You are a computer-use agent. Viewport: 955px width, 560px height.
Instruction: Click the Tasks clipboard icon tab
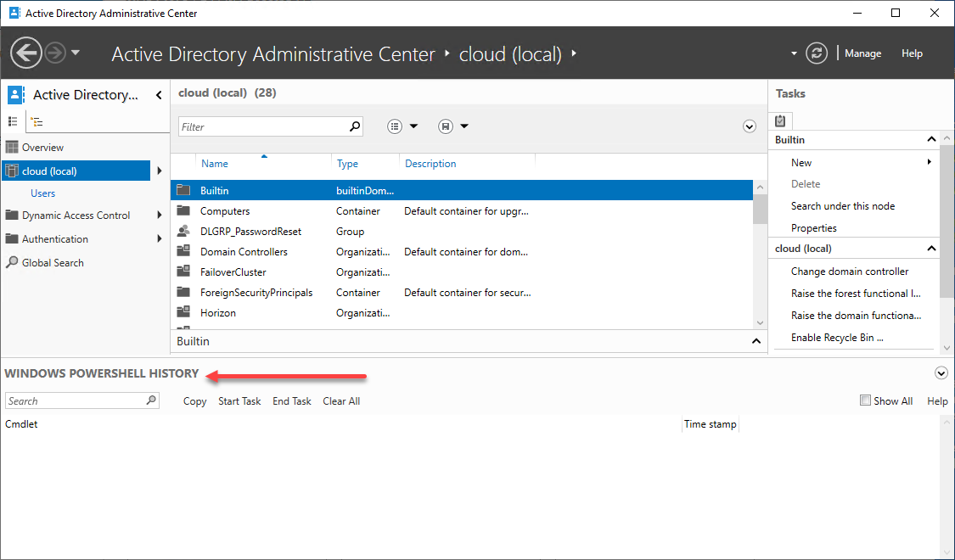780,120
